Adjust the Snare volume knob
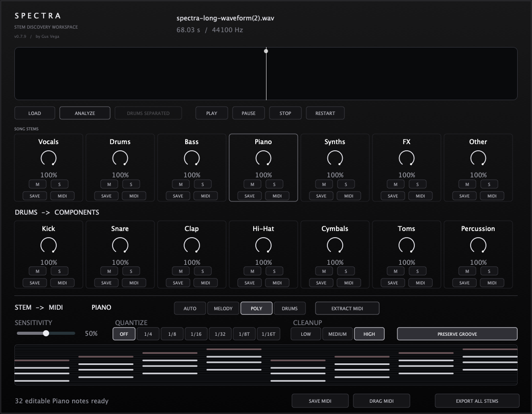The image size is (532, 414). tap(120, 245)
